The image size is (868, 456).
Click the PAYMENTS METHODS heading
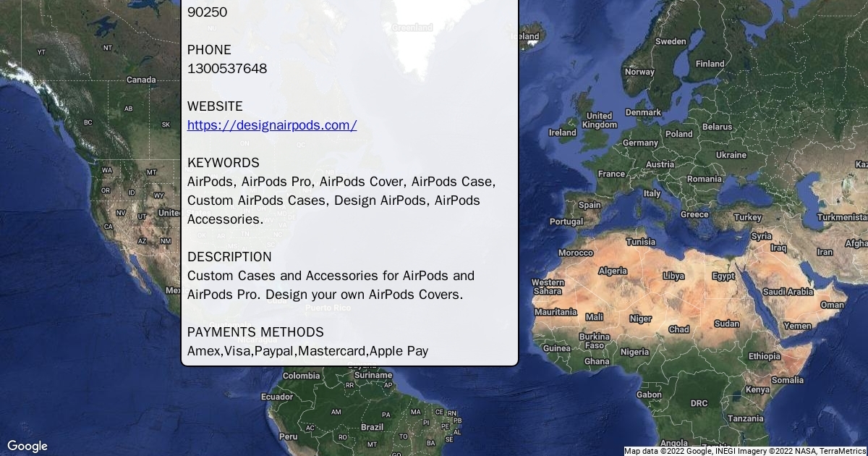pyautogui.click(x=255, y=332)
